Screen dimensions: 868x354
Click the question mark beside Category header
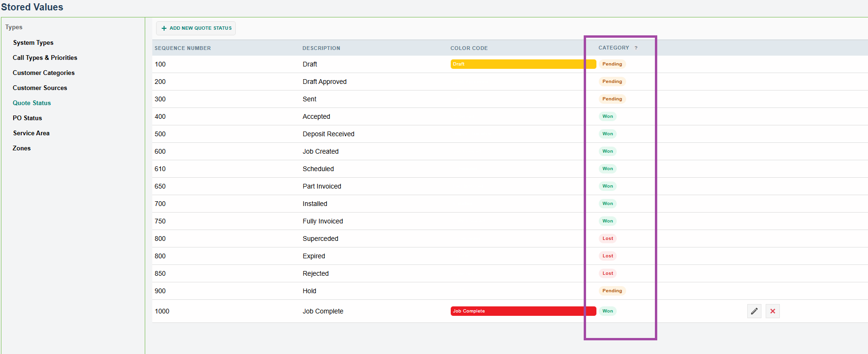tap(636, 48)
